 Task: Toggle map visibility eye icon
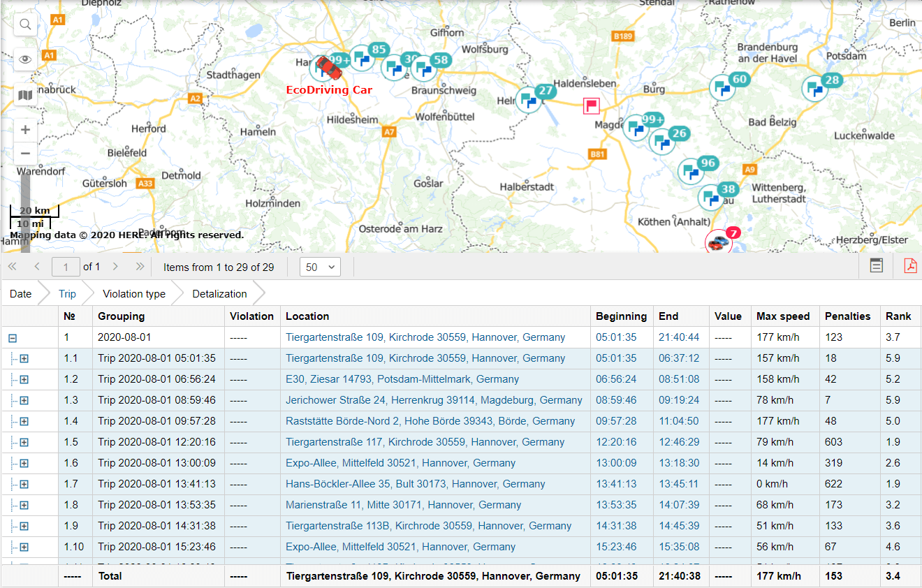(x=25, y=59)
